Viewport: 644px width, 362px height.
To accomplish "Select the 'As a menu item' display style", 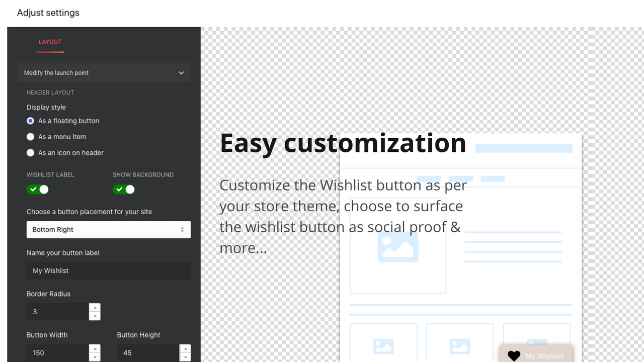I will (x=30, y=136).
